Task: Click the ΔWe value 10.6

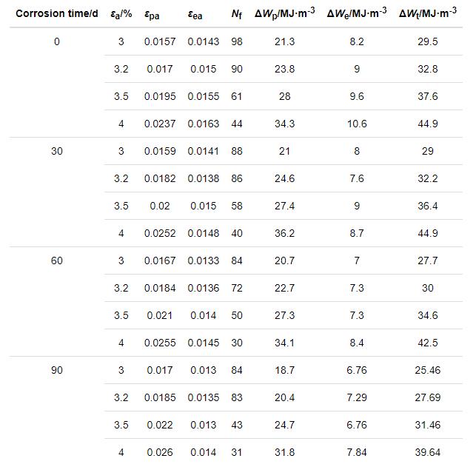Action: (356, 124)
